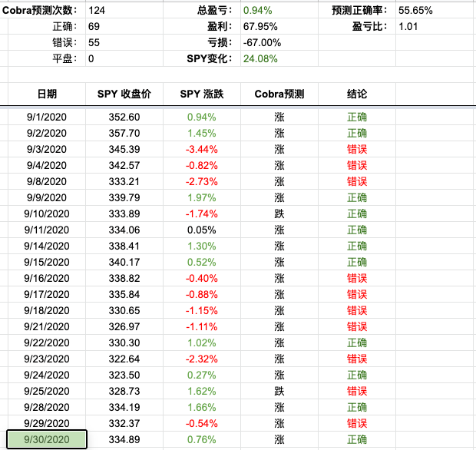The width and height of the screenshot is (476, 450).
Task: Select the change cell 1.62%
Action: [202, 390]
